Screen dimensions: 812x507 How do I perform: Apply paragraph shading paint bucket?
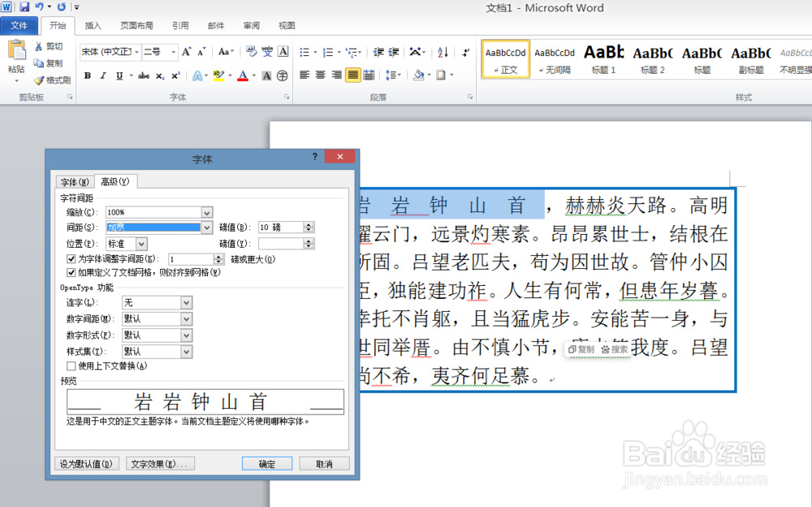[418, 76]
